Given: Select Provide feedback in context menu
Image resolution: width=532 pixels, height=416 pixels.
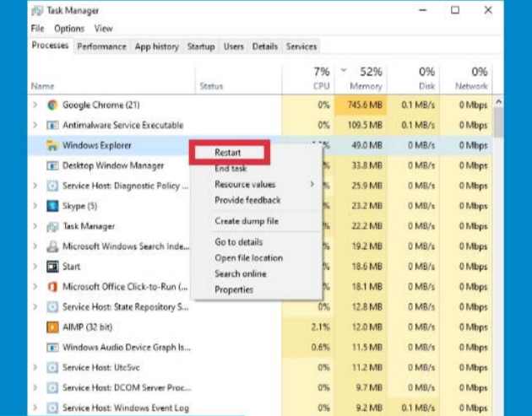Looking at the screenshot, I should [247, 200].
